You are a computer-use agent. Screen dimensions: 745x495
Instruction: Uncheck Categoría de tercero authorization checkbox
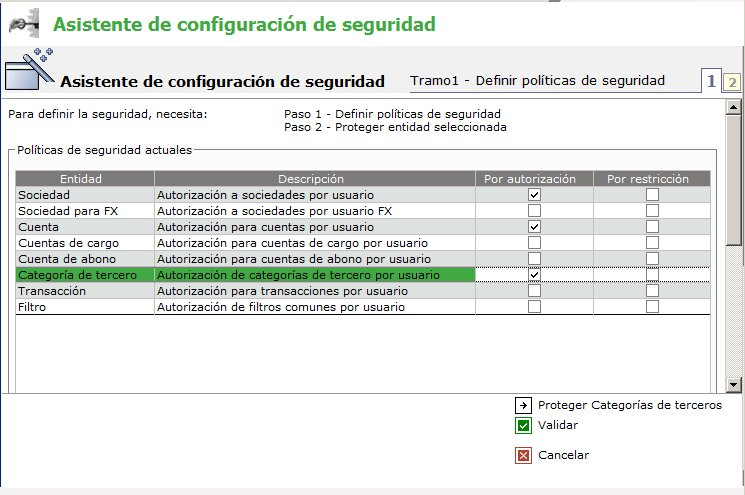[534, 274]
